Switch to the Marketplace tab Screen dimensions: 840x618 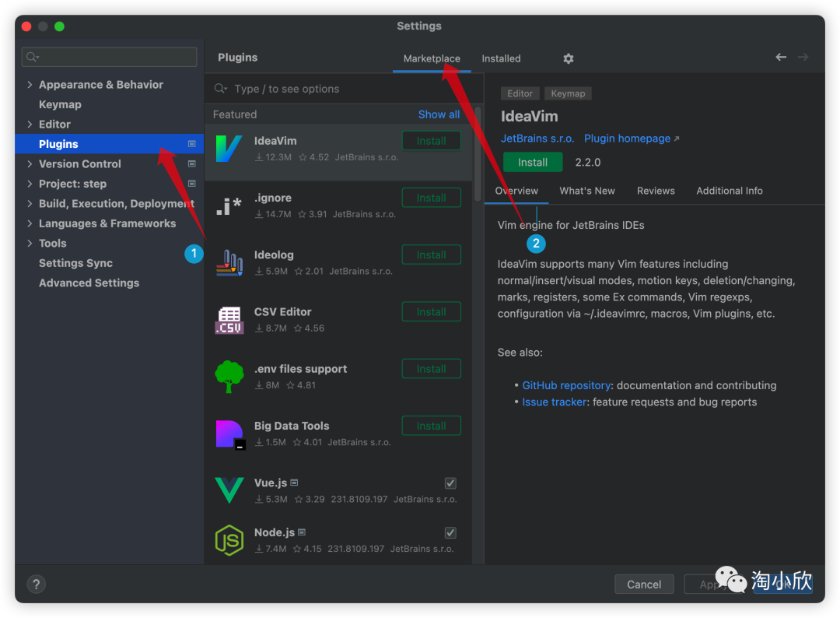click(x=432, y=58)
